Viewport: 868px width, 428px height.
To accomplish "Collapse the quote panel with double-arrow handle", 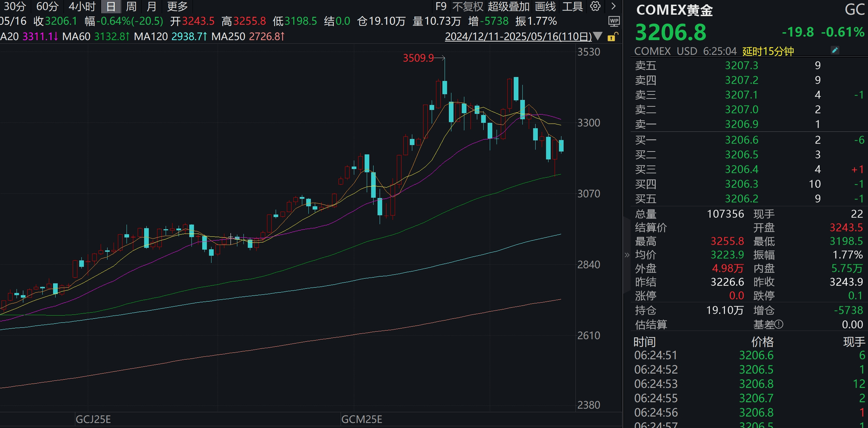I will click(x=627, y=255).
